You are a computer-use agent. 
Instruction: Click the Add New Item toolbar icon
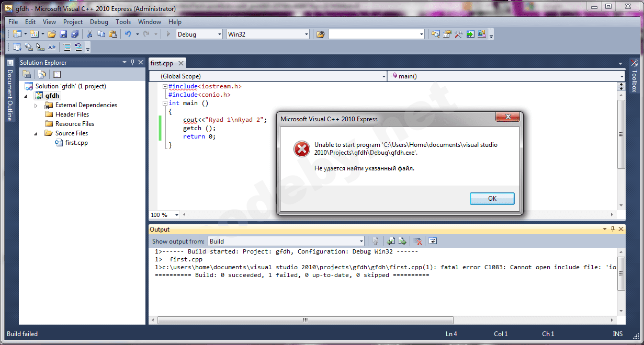pos(35,34)
